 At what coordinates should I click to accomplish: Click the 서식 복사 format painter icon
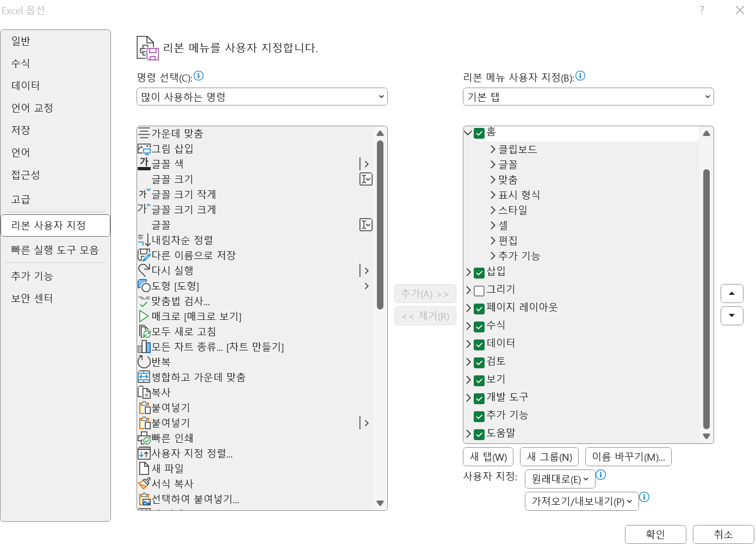(x=144, y=483)
